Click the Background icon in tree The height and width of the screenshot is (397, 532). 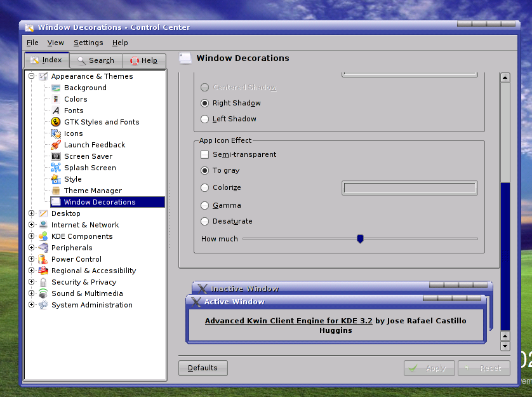56,88
